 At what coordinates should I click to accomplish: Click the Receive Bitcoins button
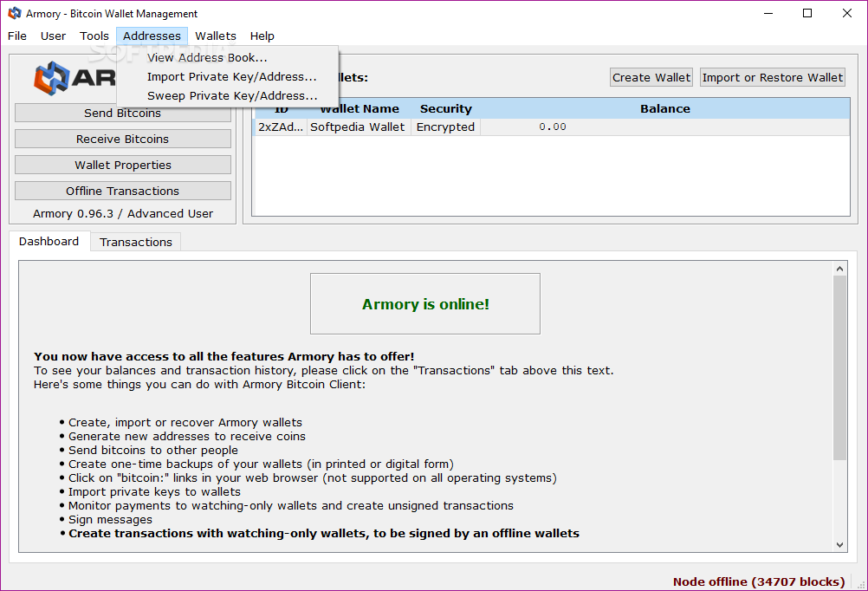coord(123,139)
